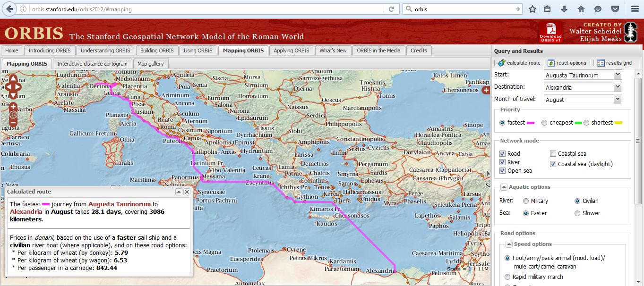Toggle the River network checkbox
This screenshot has height=286, width=644.
503,162
